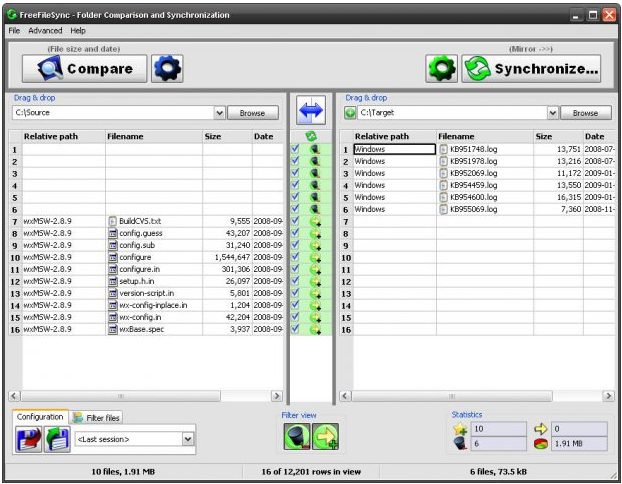Uncheck the checkbox for row 5
This screenshot has width=622, height=484.
pos(295,196)
